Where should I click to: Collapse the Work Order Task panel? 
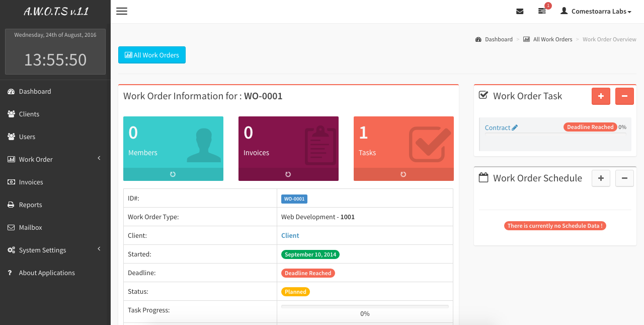pos(624,96)
